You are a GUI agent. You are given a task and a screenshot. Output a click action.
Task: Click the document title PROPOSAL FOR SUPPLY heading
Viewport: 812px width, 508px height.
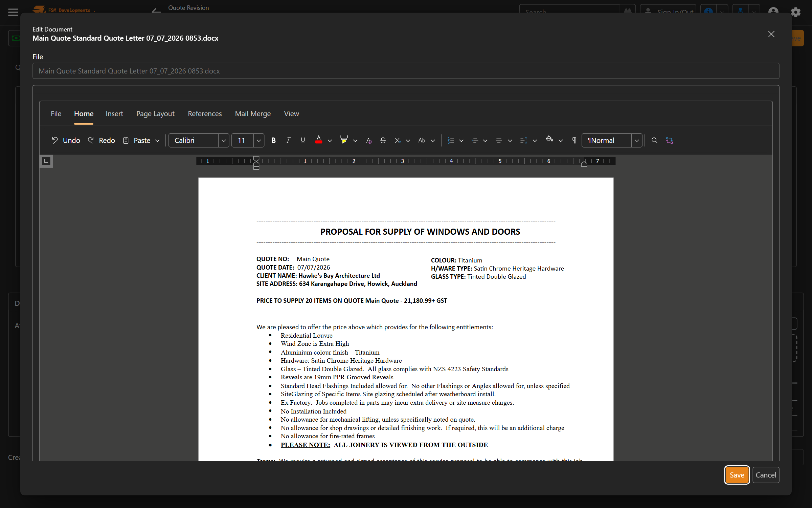coord(420,232)
